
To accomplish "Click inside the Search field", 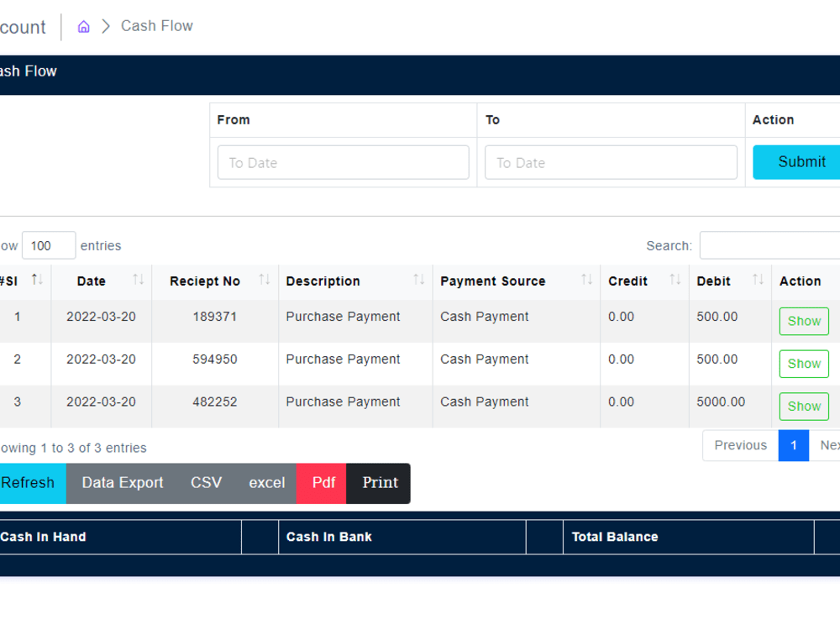I will [x=769, y=245].
